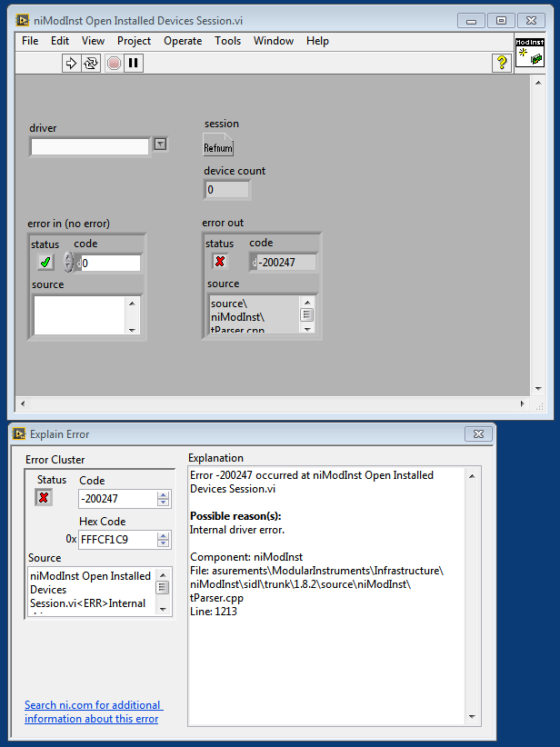The image size is (560, 747).
Task: Click front panel horizontal scroll right arrow
Action: click(x=523, y=404)
